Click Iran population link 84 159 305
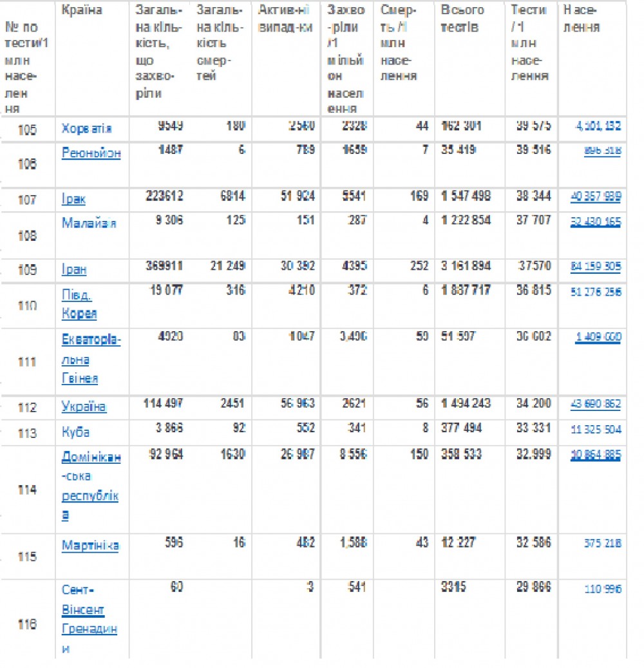 point(596,267)
